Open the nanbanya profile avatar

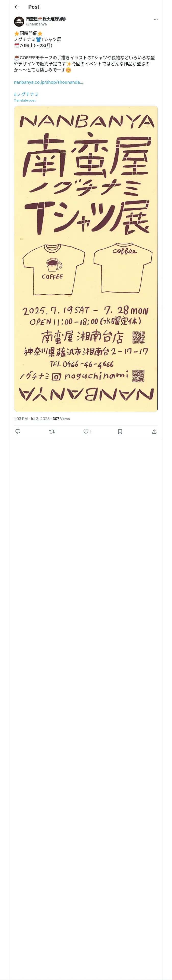[19, 21]
